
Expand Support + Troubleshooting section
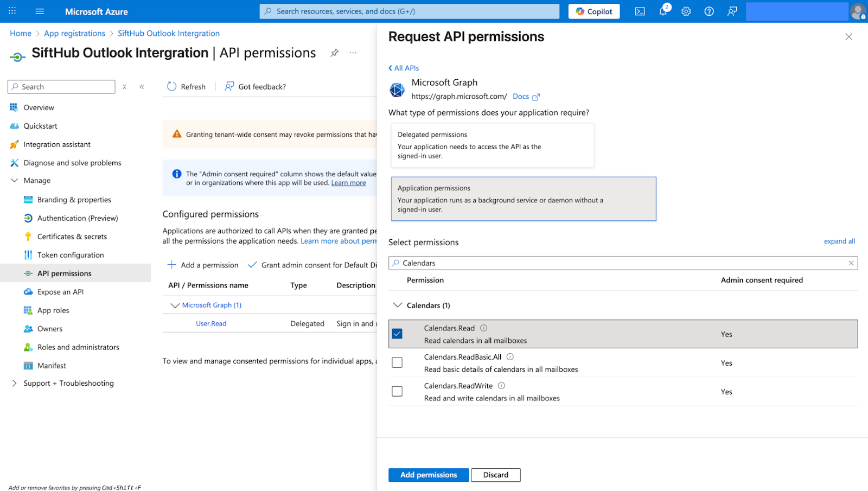[15, 383]
